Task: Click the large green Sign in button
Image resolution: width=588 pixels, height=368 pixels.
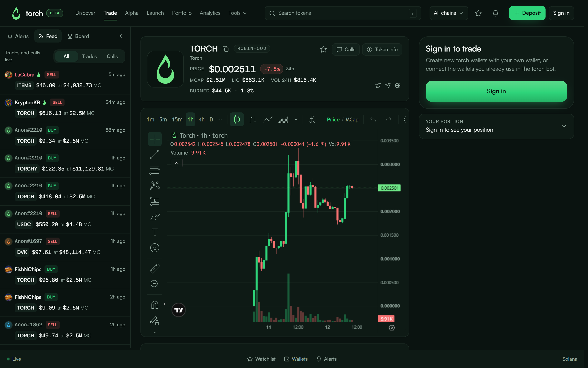Action: [x=496, y=91]
